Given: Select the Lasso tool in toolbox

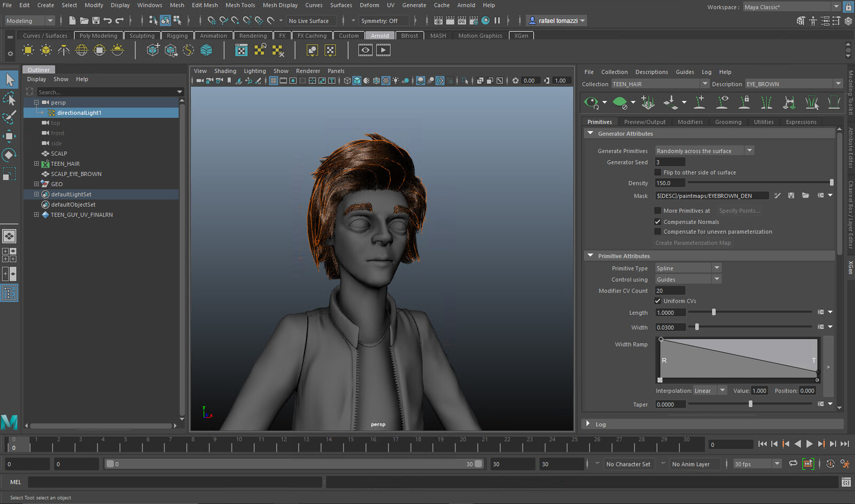Looking at the screenshot, I should point(10,99).
